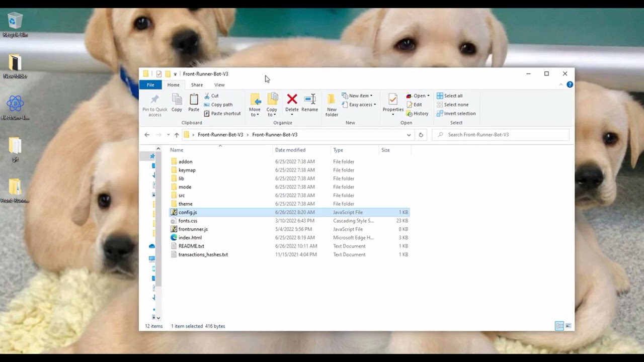
Task: Open the blue Help question mark
Action: coord(570,84)
